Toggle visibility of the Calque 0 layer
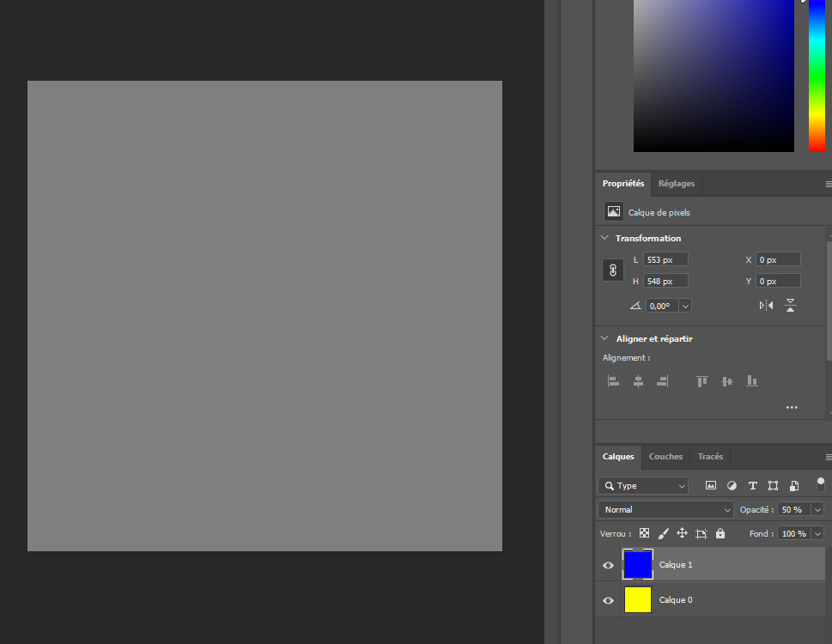This screenshot has height=644, width=832. [608, 600]
